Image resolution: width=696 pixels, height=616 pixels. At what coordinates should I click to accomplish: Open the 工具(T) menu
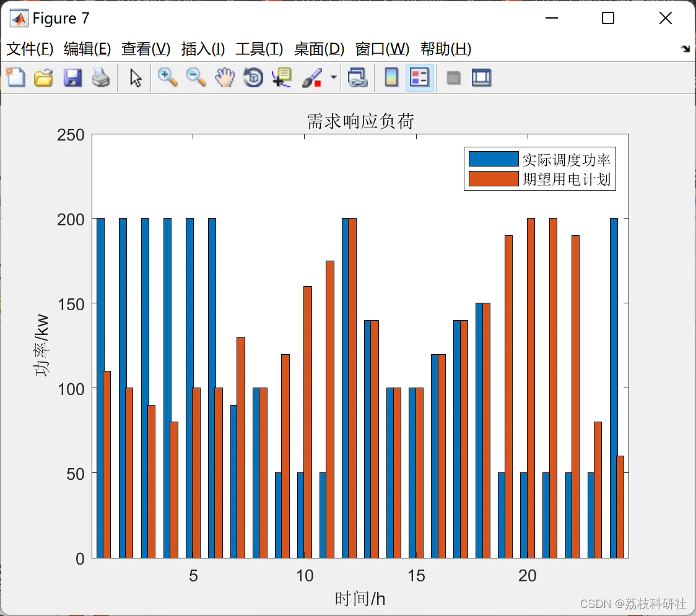tap(259, 49)
